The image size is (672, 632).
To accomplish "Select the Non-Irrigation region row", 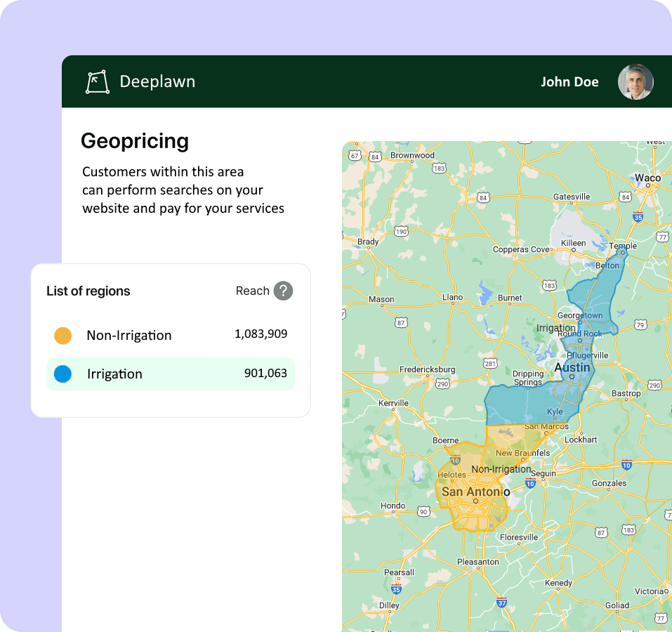I will coord(171,336).
